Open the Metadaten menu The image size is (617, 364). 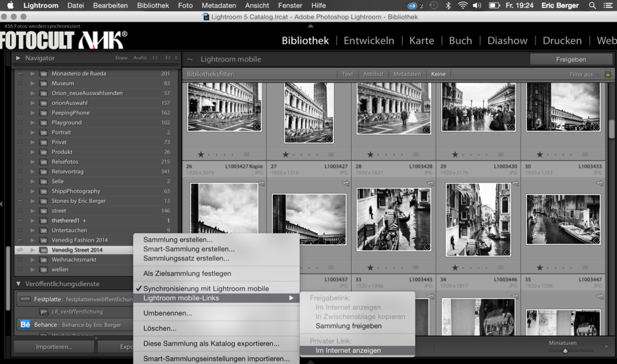pos(219,6)
